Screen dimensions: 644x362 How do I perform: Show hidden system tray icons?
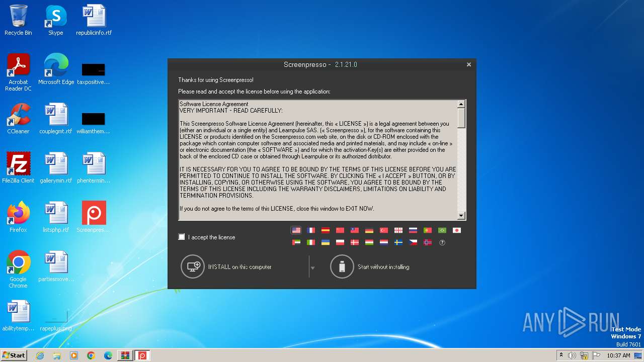click(x=561, y=355)
